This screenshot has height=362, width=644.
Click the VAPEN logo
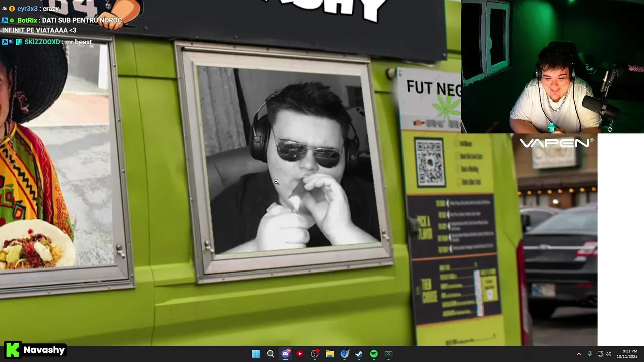[x=556, y=143]
